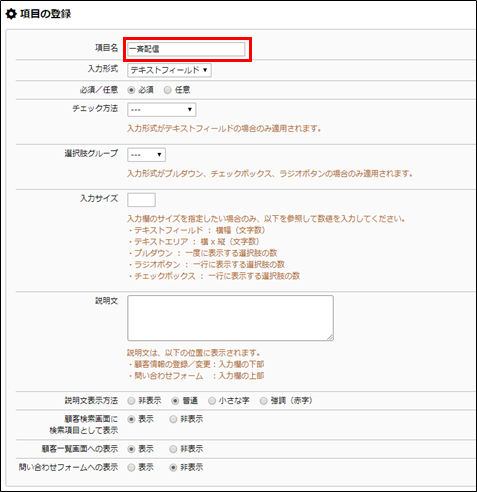Click the チェック方法 label
Screen dimensions: 477x492
pyautogui.click(x=95, y=109)
